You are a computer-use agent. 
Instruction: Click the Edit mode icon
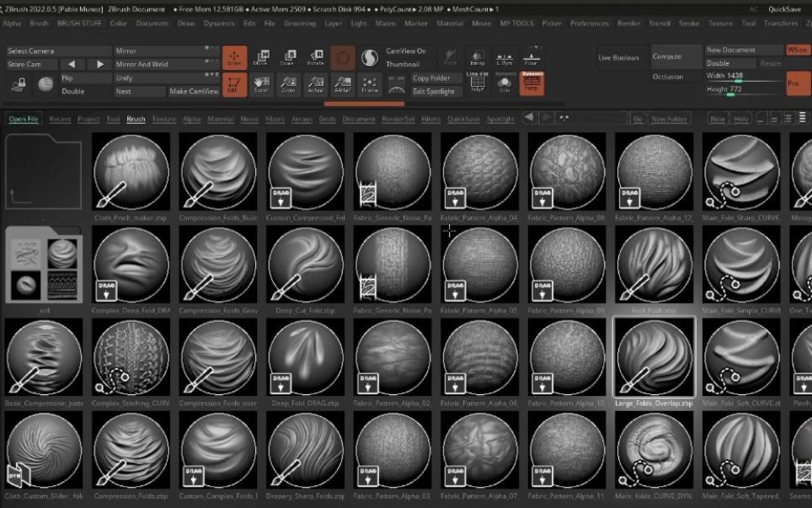pos(234,84)
